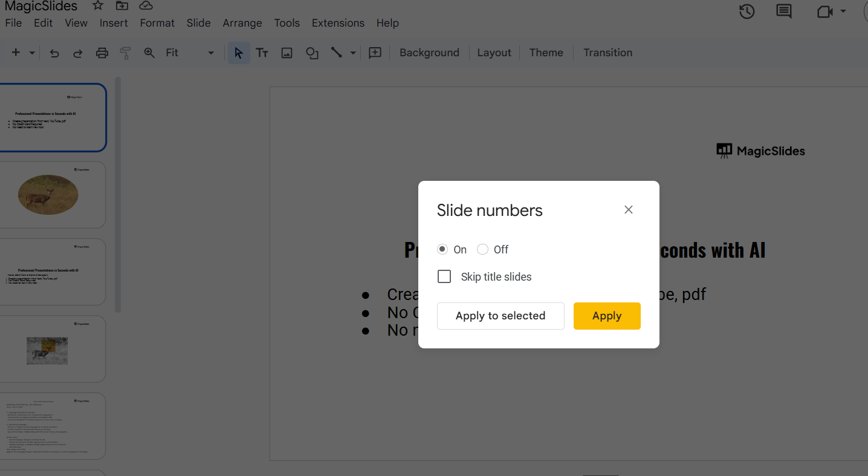
Task: Select the Text box tool
Action: coord(262,53)
